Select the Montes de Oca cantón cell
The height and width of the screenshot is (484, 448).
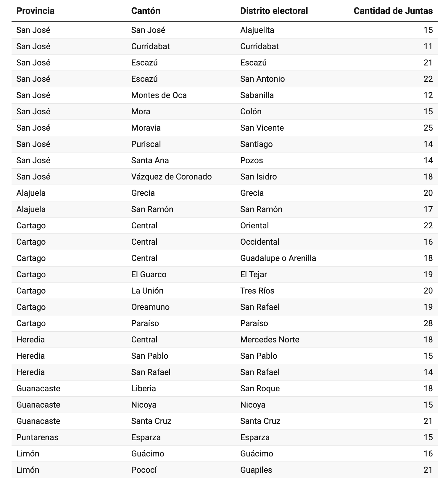pos(159,95)
